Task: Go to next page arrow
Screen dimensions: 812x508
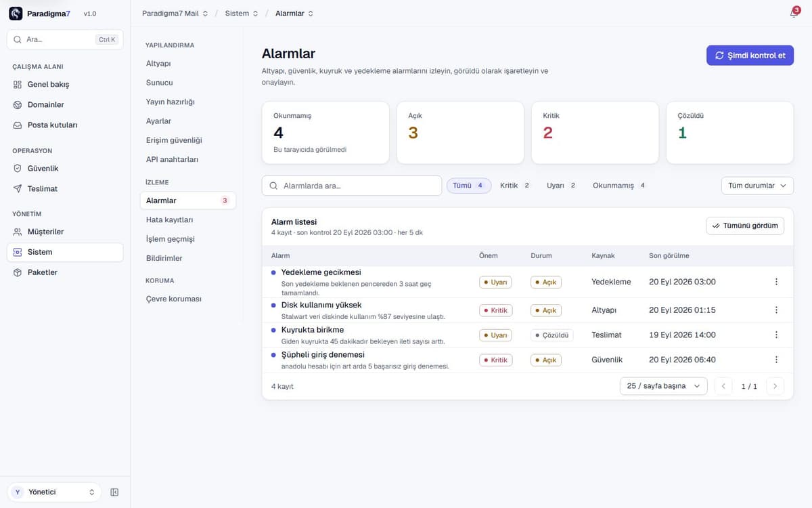Action: tap(775, 386)
